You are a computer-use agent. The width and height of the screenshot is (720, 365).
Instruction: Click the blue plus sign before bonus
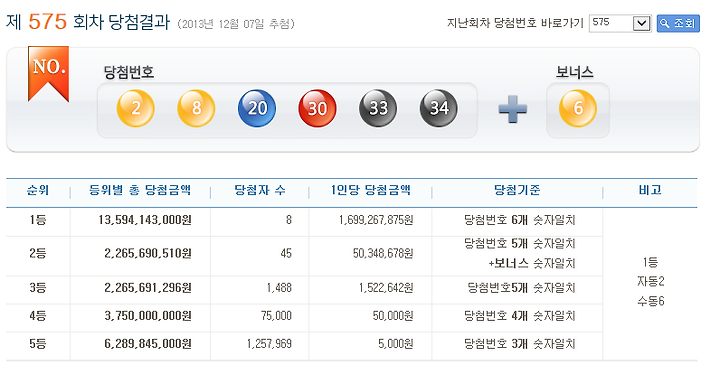pyautogui.click(x=512, y=109)
